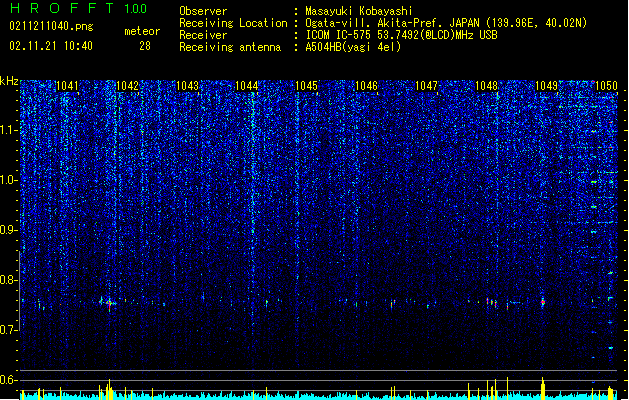The image size is (629, 400).
Task: Click the A504HB(yagi 4el) antenna text
Action: 353,47
